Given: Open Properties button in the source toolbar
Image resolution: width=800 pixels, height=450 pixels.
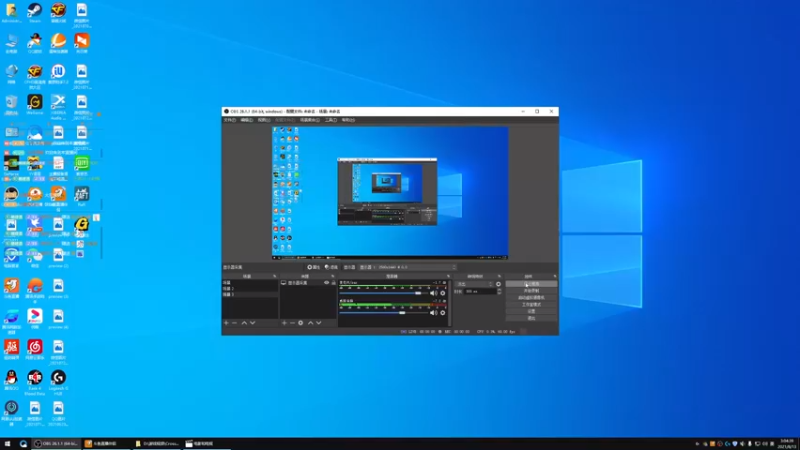Looking at the screenshot, I should click(x=313, y=267).
